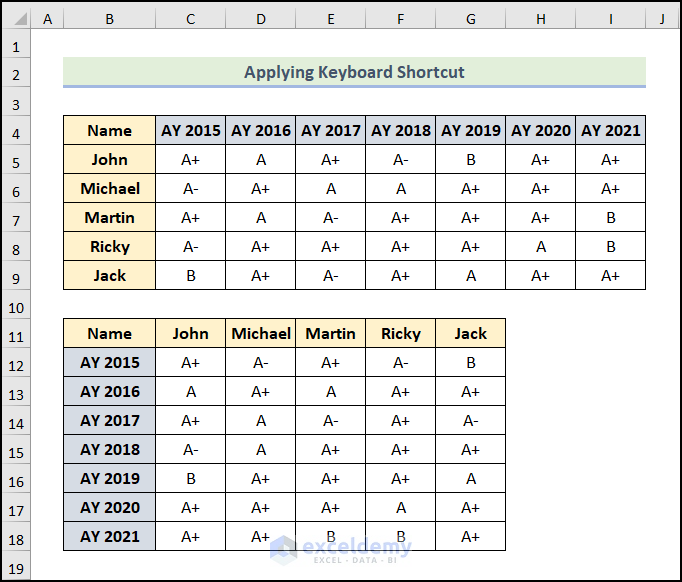Click cell G12 containing grade B
The width and height of the screenshot is (682, 582).
470,362
